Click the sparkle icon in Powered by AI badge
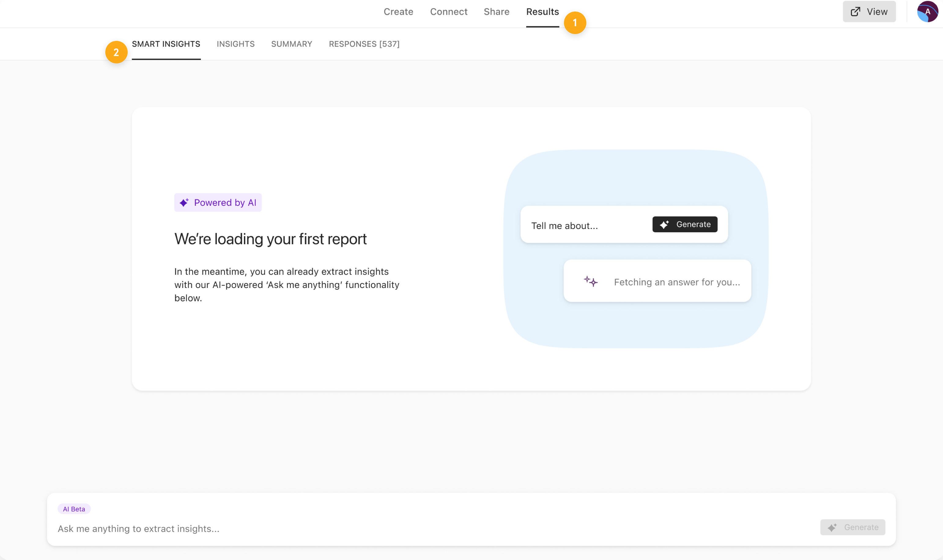This screenshot has height=560, width=943. tap(184, 203)
